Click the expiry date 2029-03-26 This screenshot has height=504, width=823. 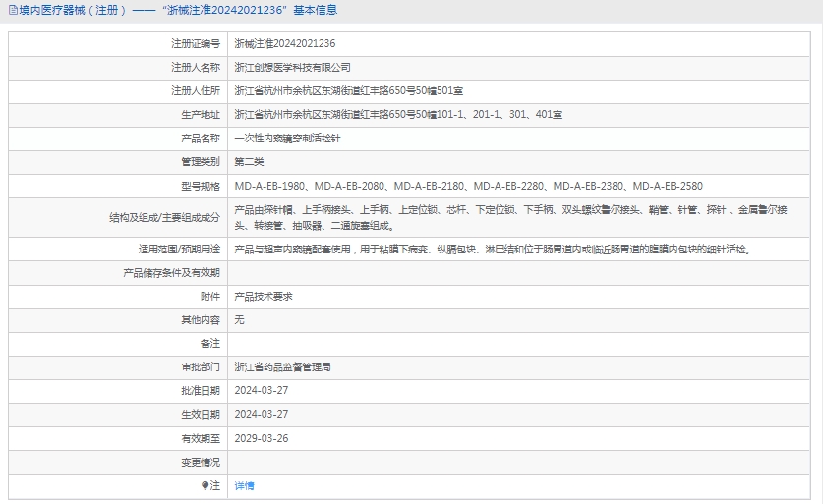[x=262, y=438]
